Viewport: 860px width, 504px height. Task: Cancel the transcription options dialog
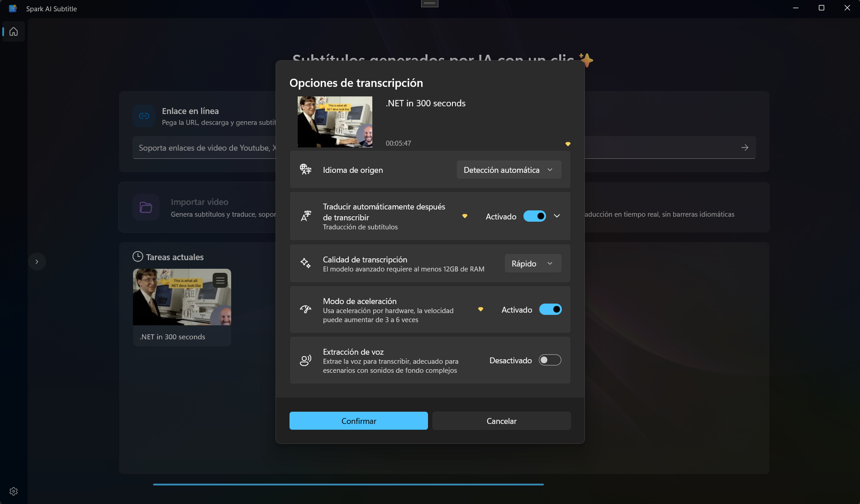pyautogui.click(x=501, y=421)
